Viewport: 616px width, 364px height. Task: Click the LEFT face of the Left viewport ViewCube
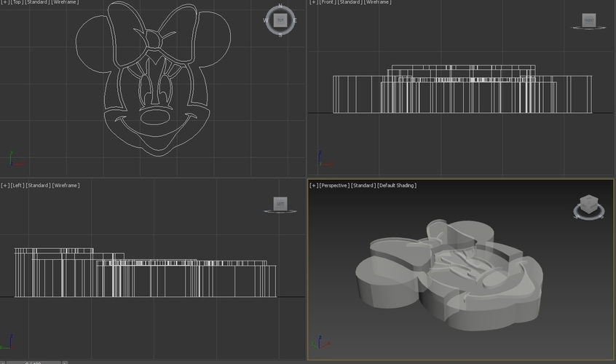pos(280,203)
